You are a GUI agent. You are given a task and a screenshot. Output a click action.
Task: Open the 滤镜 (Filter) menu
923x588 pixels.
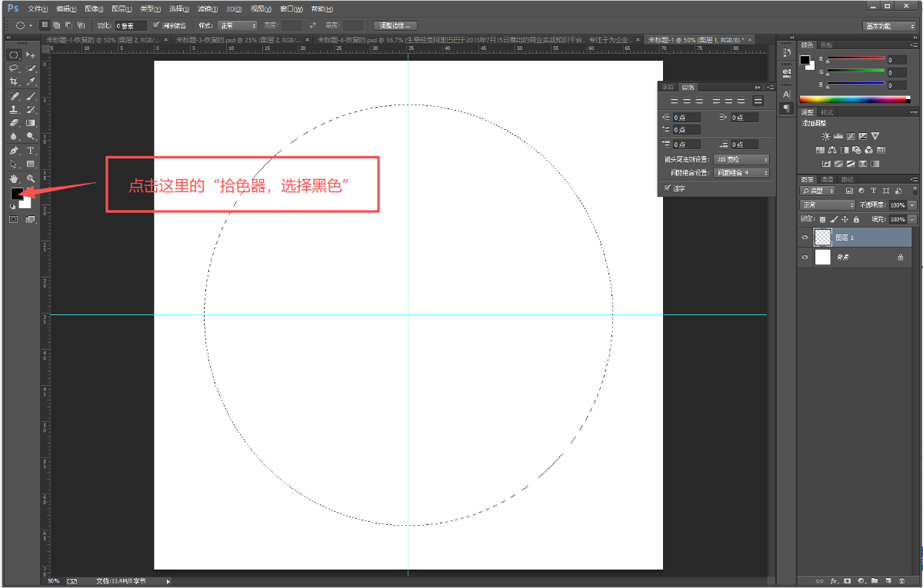[205, 8]
